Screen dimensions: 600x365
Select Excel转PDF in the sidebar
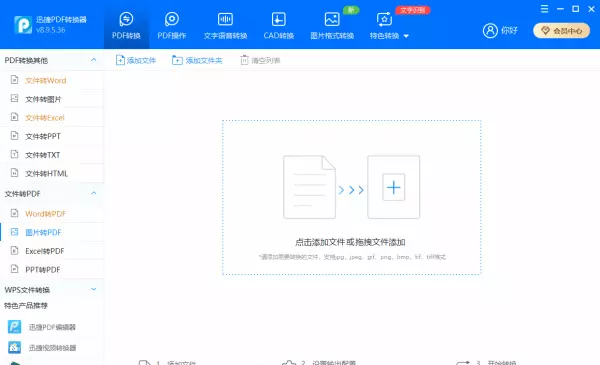(52, 251)
